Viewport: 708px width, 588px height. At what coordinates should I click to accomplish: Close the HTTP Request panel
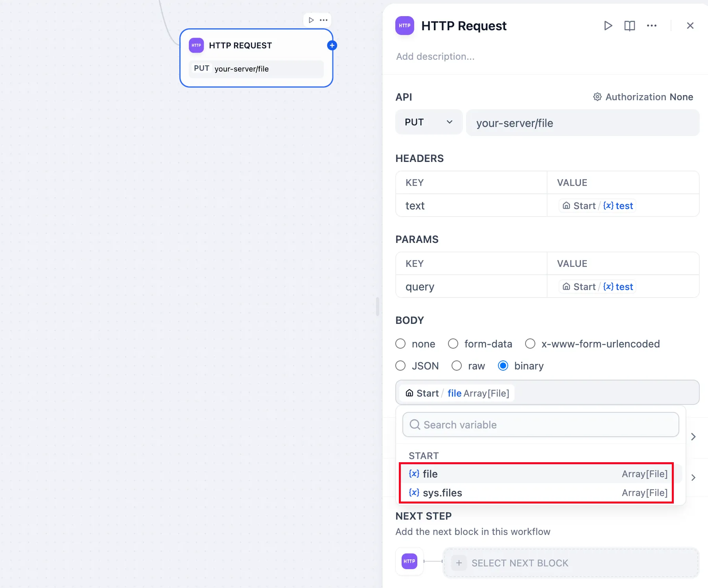point(690,26)
